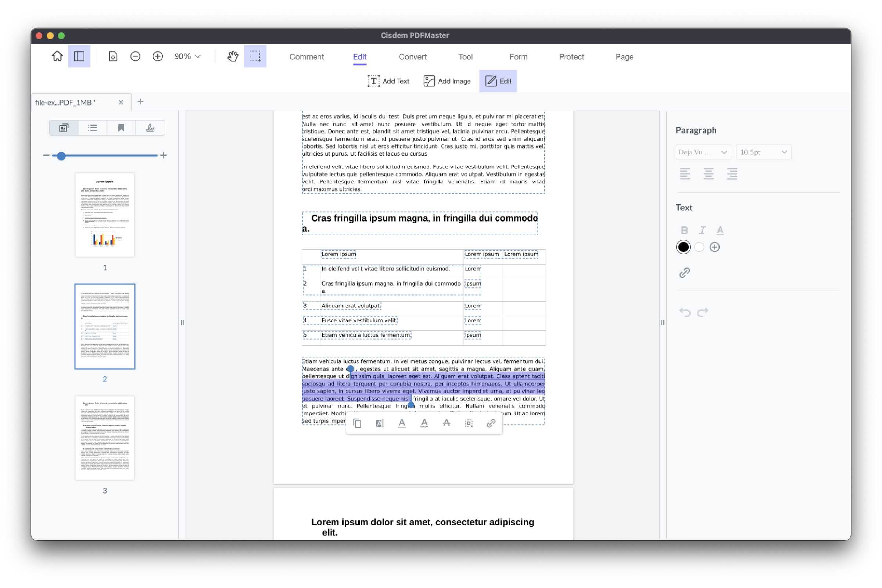Viewport: 882px width, 588px height.
Task: Open the Page tab
Action: (624, 57)
